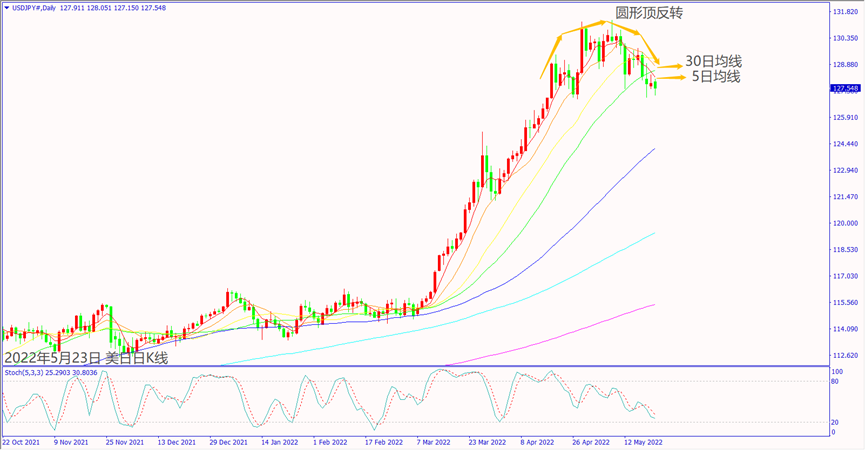The height and width of the screenshot is (450, 865).
Task: Click the 2022年5月23日 美日日K线 caption
Action: [87, 357]
